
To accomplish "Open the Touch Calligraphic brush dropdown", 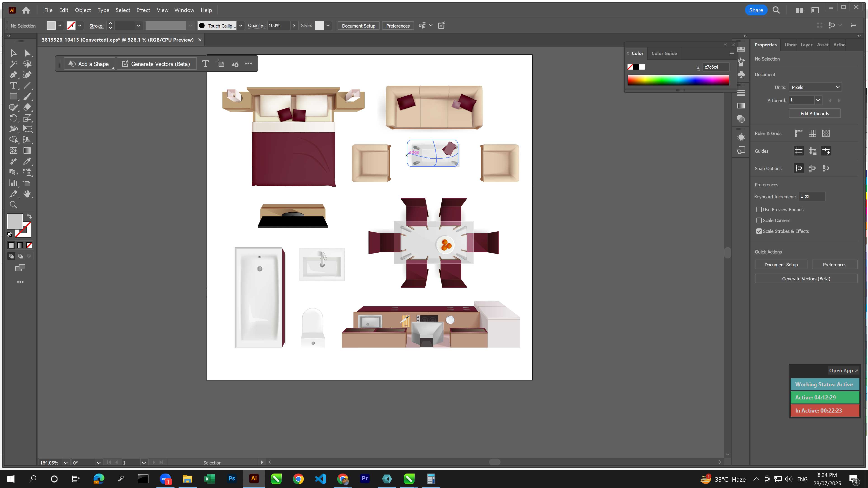I will click(241, 26).
